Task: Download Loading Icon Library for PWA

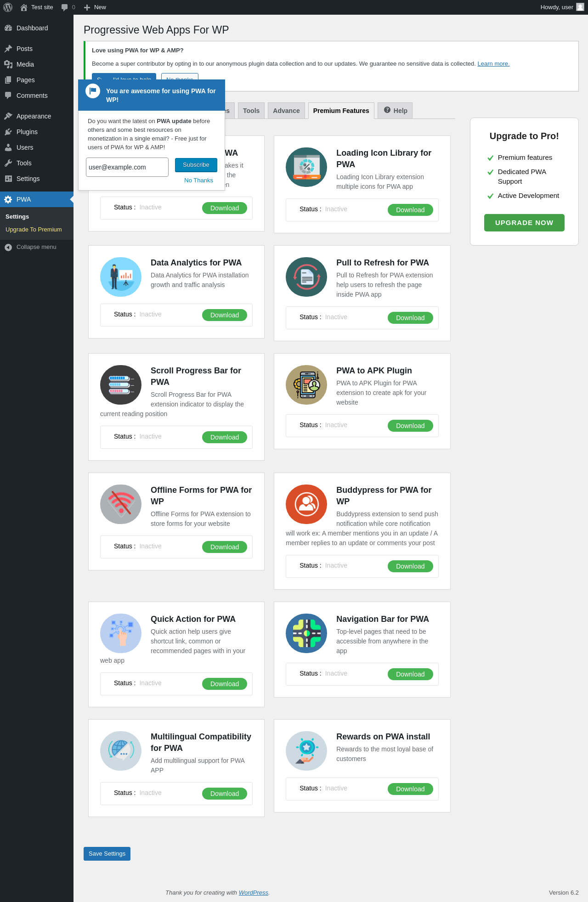Action: pyautogui.click(x=410, y=210)
